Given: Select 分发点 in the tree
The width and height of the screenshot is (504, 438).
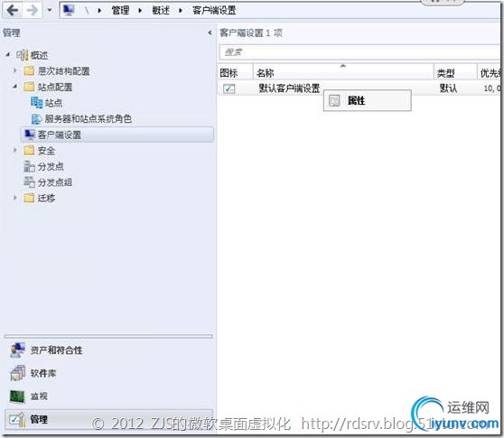Looking at the screenshot, I should click(51, 166).
